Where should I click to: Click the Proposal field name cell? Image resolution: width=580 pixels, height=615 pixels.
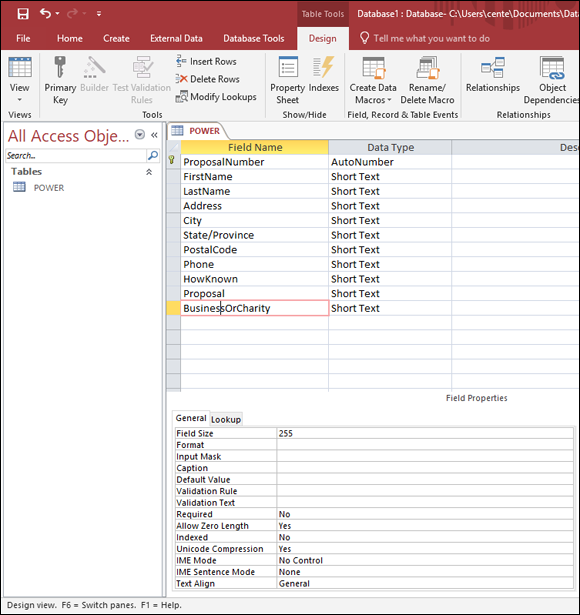255,293
